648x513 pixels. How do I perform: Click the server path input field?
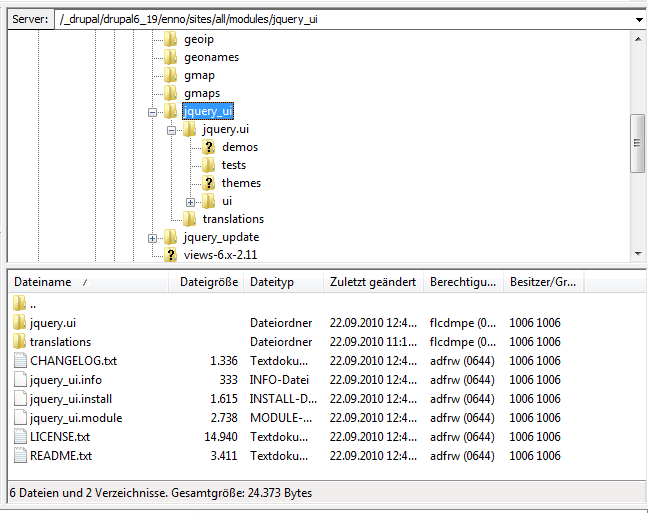coord(340,19)
